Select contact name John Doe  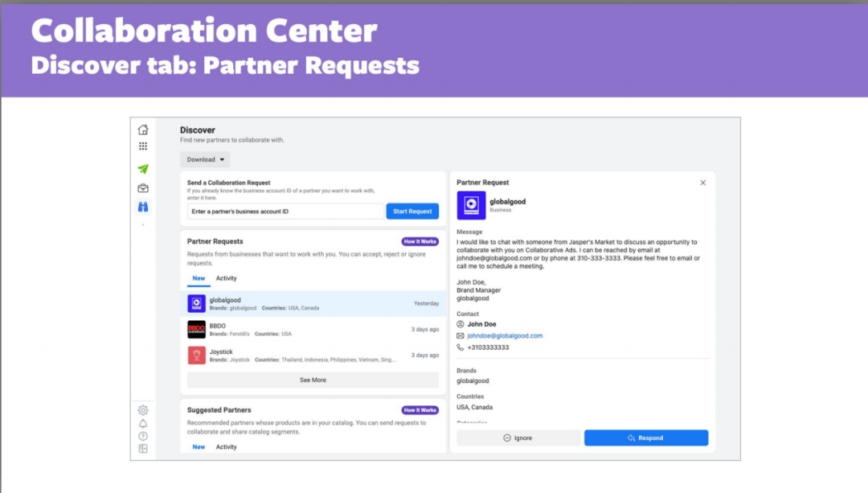[481, 324]
